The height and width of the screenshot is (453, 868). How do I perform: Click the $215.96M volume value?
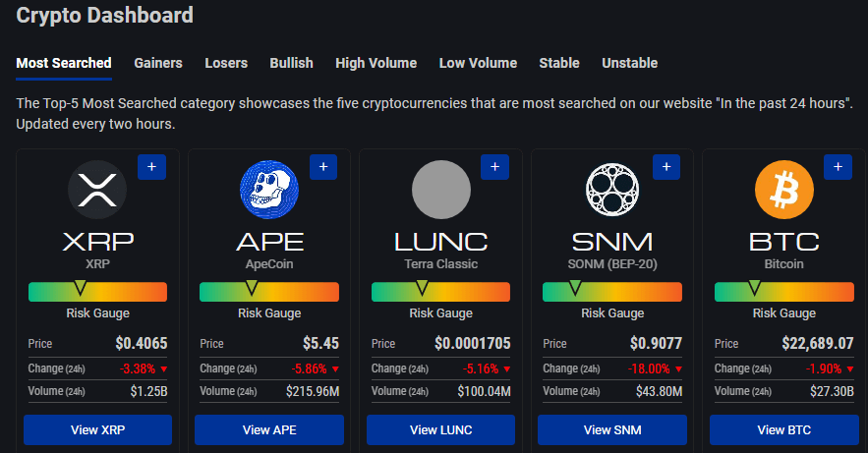(313, 392)
